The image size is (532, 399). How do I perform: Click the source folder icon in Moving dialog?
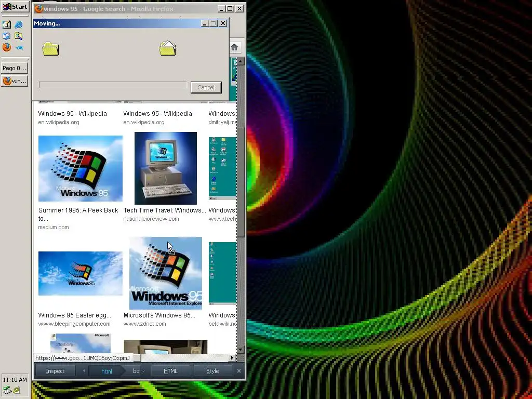[50, 49]
